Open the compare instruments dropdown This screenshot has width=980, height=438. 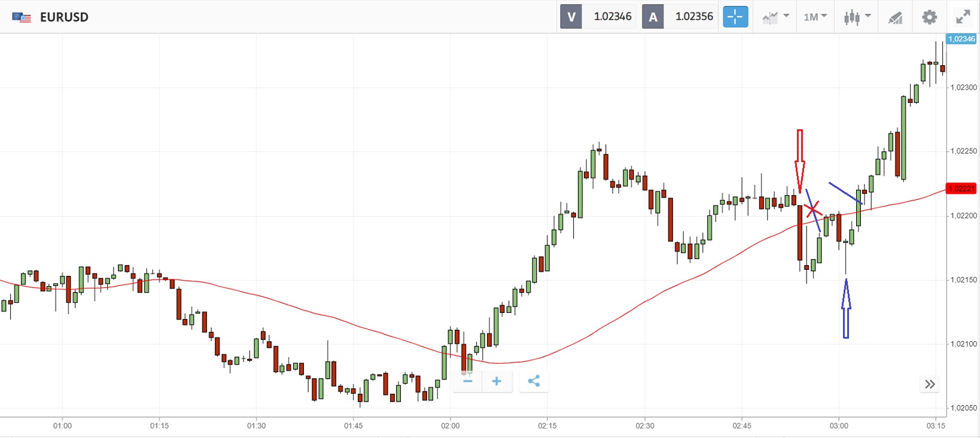pos(775,17)
